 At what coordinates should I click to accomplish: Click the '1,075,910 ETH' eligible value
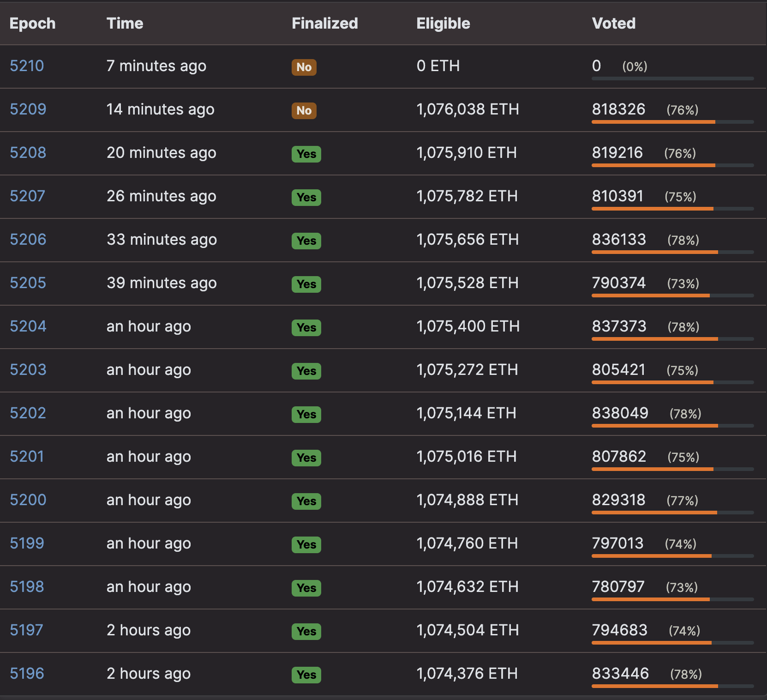[x=467, y=153]
